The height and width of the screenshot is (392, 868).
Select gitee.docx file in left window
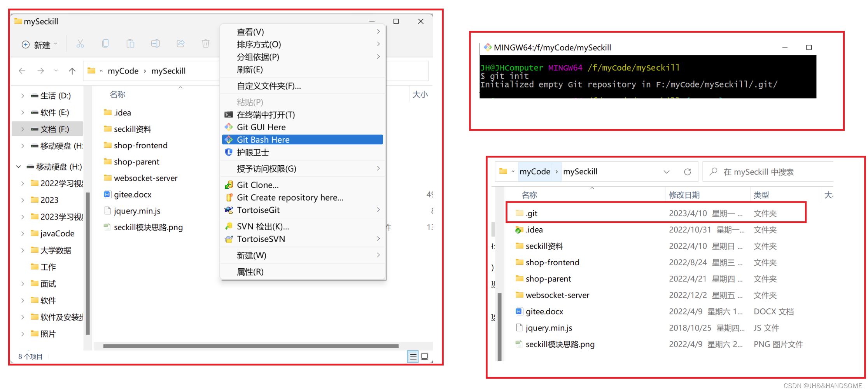point(128,194)
